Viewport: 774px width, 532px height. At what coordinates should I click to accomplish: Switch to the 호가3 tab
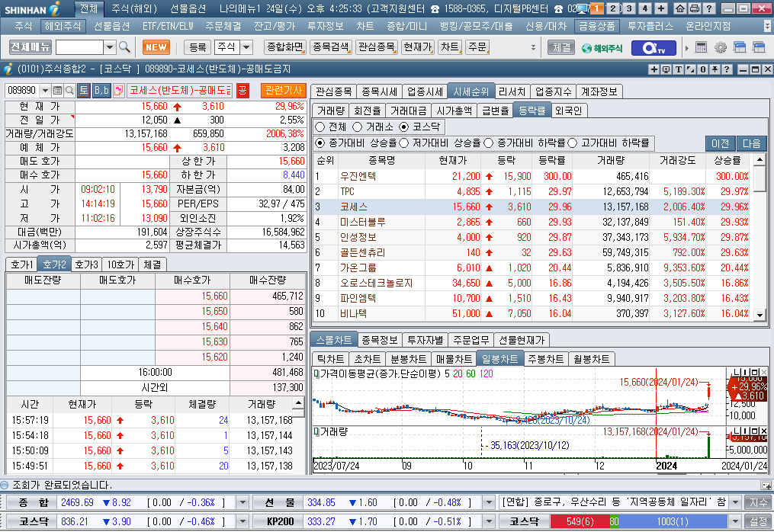86,264
